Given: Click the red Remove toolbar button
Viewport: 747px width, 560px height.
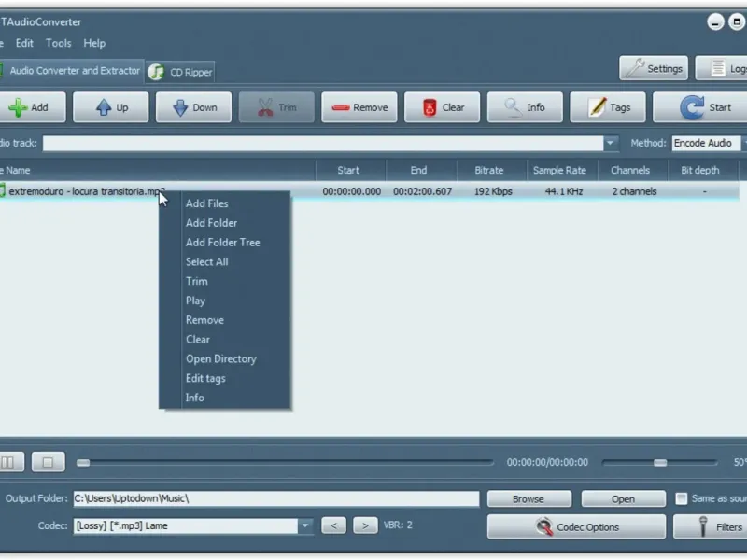Looking at the screenshot, I should [x=359, y=107].
